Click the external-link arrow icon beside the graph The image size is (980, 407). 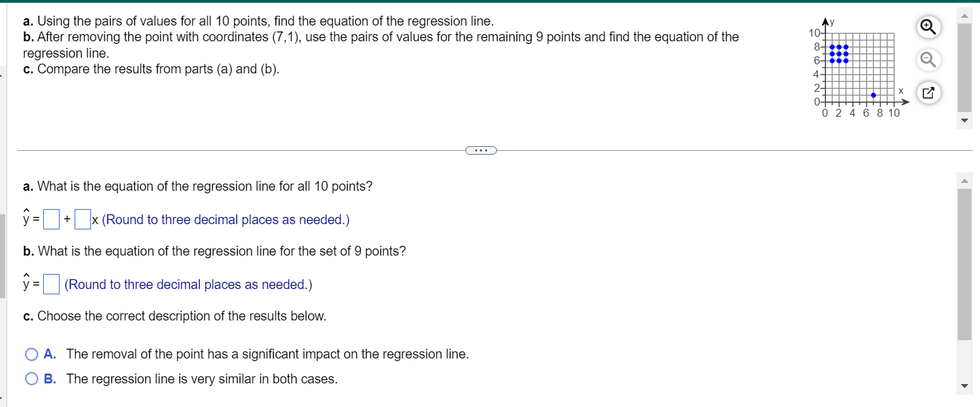coord(928,92)
